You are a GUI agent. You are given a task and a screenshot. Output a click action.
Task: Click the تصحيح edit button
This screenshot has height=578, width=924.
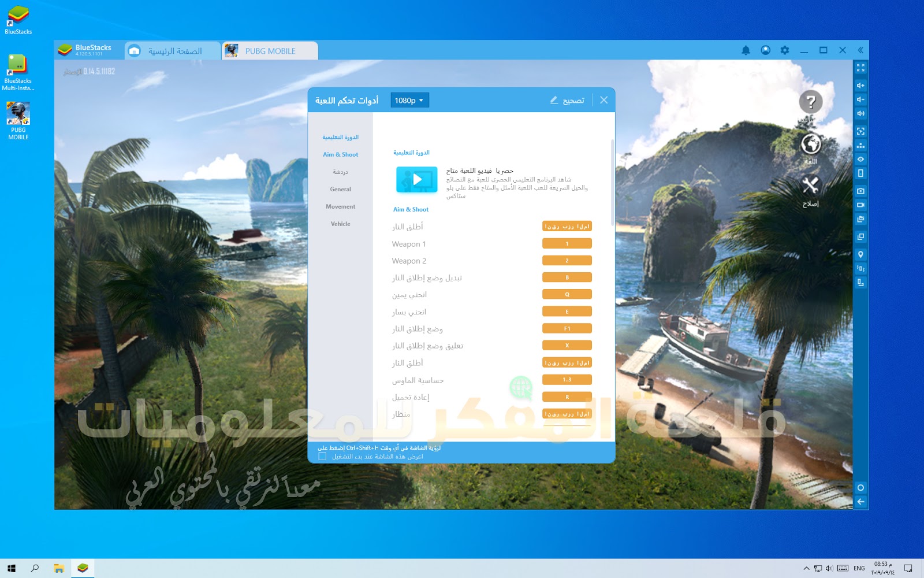point(567,101)
